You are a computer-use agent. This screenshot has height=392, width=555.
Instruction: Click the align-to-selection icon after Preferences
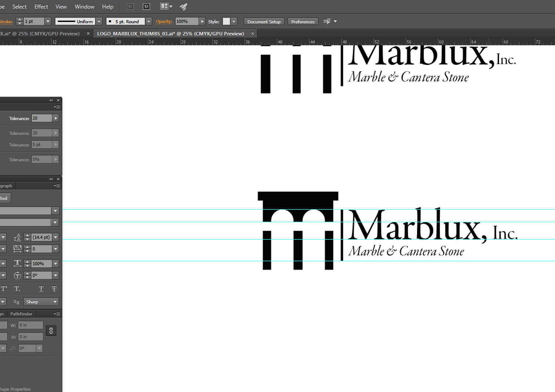327,21
